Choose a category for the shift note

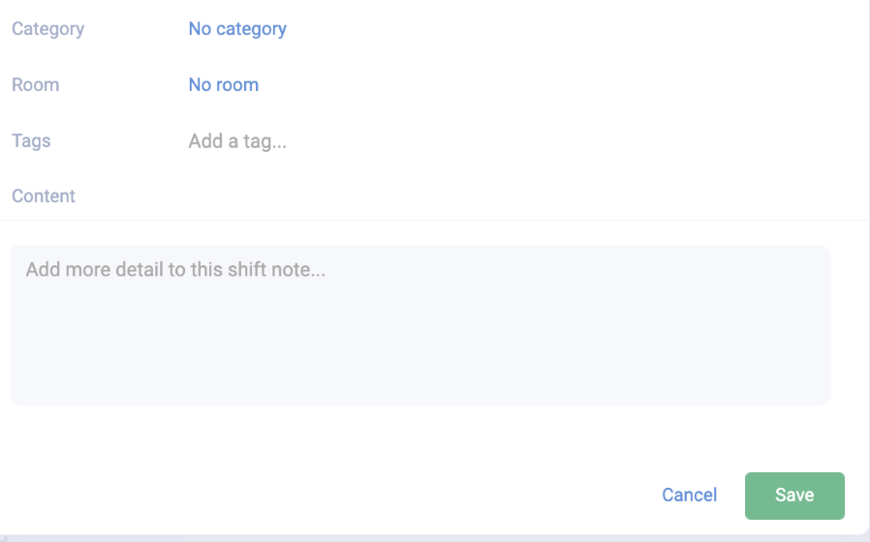[237, 29]
